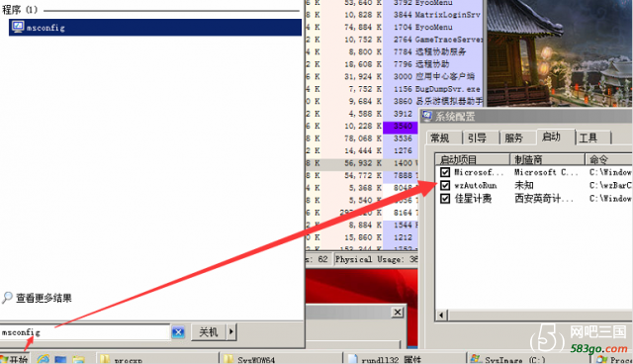This screenshot has width=633, height=364.
Task: Click the 未知 manufacturer cell
Action: 524,185
